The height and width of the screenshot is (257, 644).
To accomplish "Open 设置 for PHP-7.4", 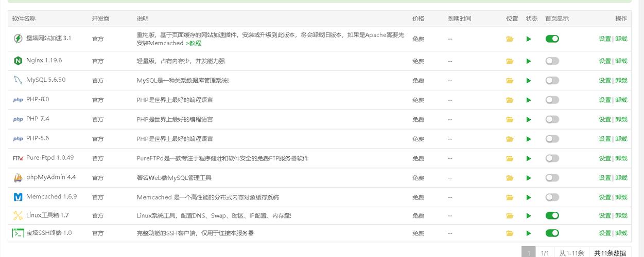I will point(605,120).
